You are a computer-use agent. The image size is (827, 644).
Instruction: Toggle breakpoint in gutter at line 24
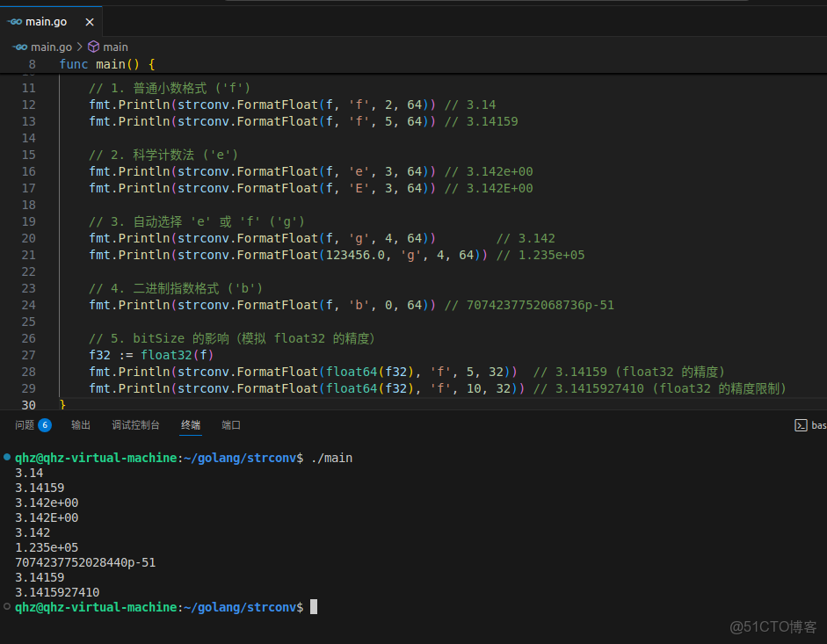[x=11, y=305]
